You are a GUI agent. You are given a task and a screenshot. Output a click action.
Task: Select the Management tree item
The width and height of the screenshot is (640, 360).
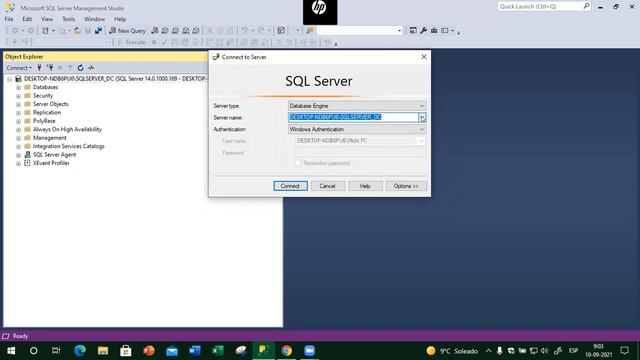(49, 138)
